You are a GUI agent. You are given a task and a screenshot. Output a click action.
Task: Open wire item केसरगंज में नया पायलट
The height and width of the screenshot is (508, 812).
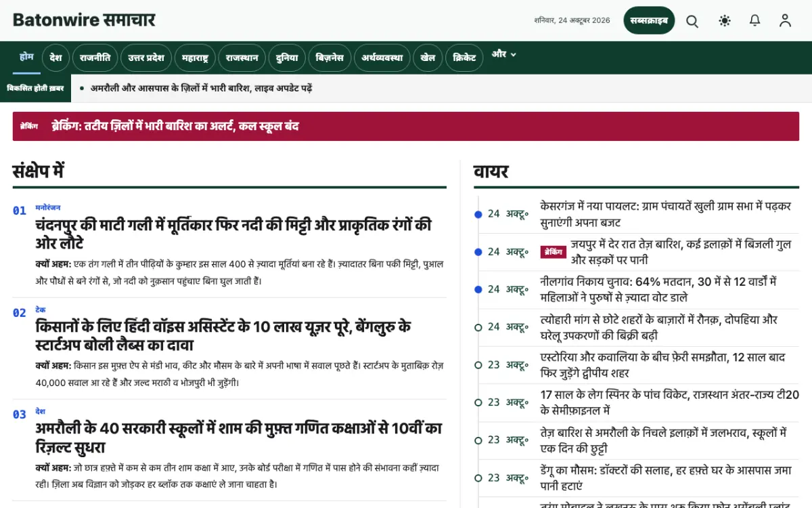point(666,214)
